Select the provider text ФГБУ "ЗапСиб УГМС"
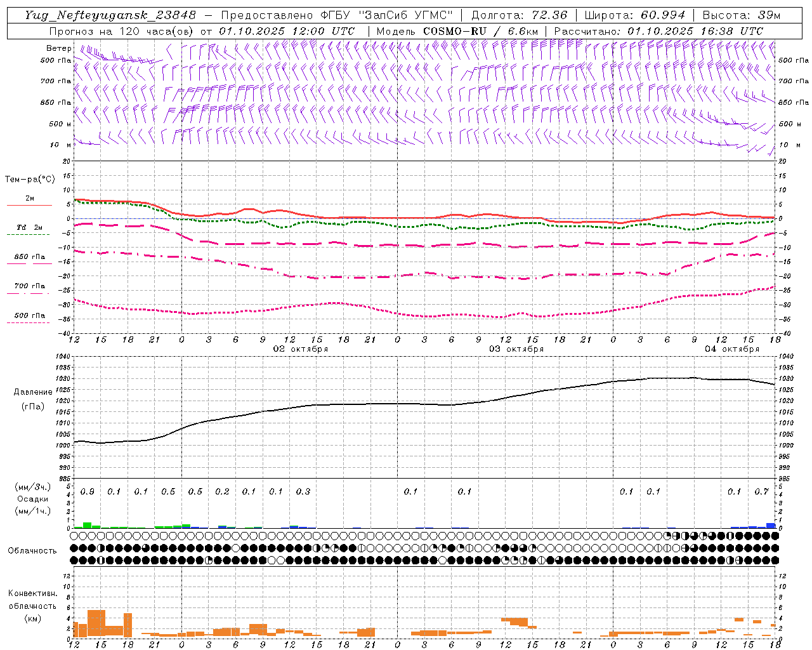This screenshot has width=812, height=650. click(x=388, y=15)
